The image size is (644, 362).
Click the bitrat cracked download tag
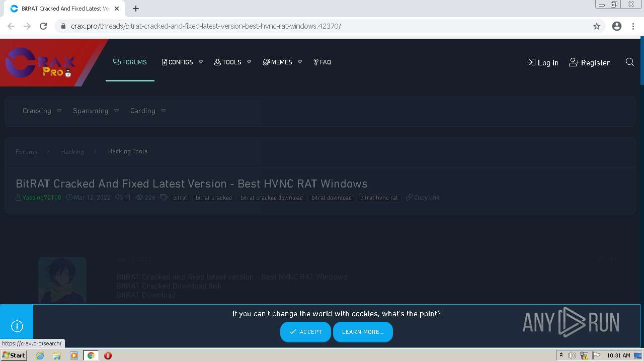272,198
